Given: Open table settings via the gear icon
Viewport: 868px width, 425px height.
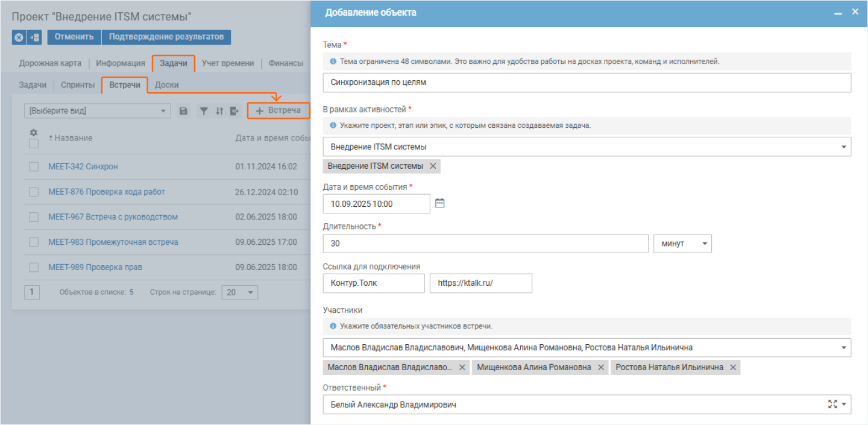Looking at the screenshot, I should tap(34, 132).
